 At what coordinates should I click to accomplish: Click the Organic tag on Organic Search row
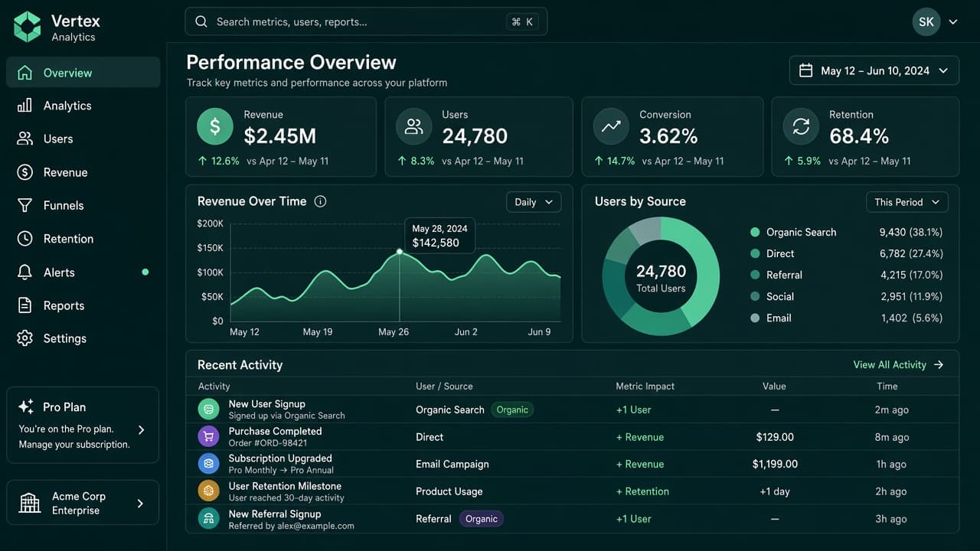pyautogui.click(x=512, y=409)
